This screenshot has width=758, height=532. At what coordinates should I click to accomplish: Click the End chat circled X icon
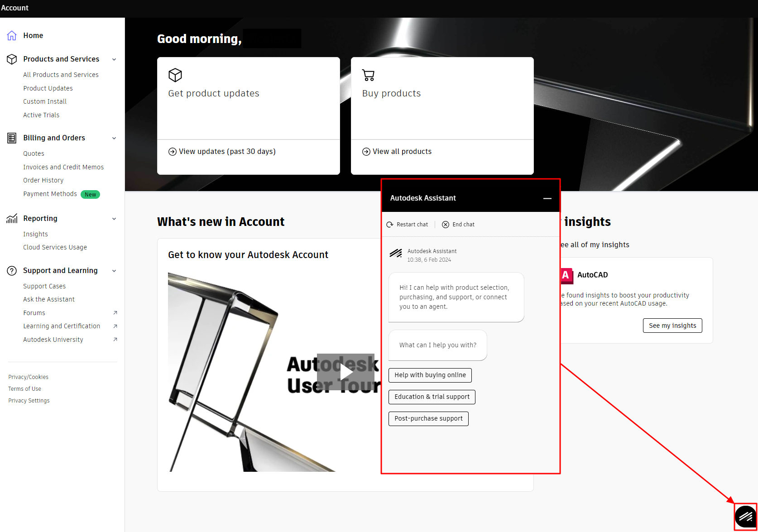[446, 225]
